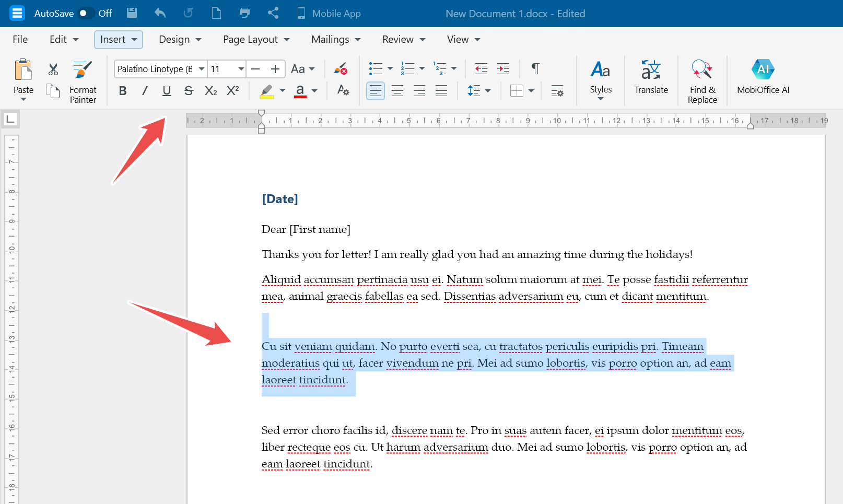843x504 pixels.
Task: Expand the font size dropdown
Action: coord(241,69)
